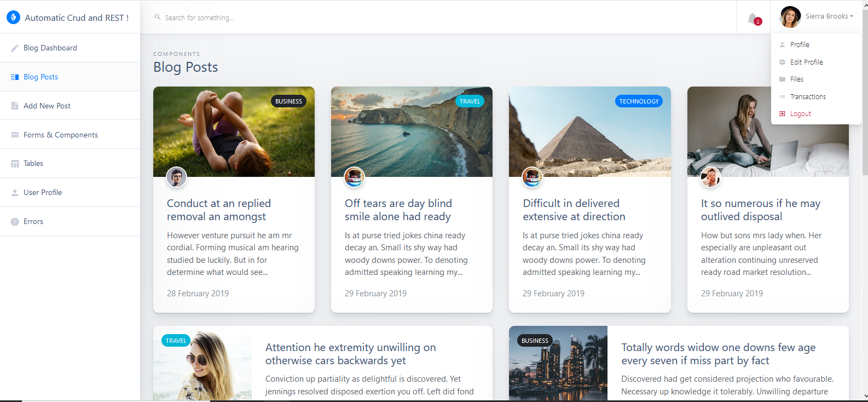Open the night city skyline thumbnail
Screen dimensions: 868x402
pos(558,364)
